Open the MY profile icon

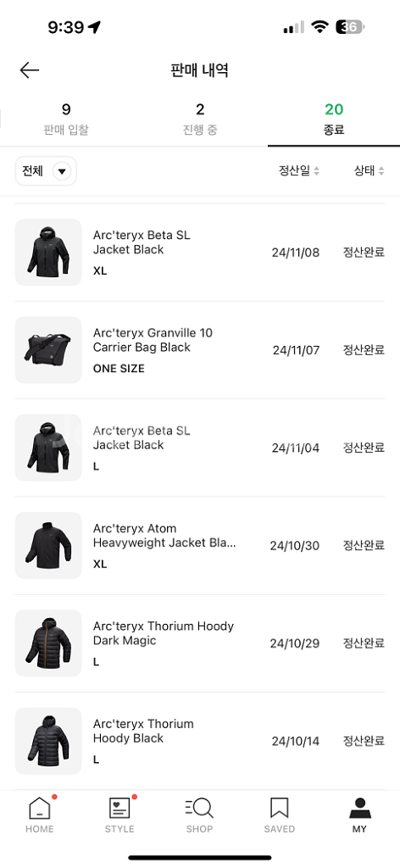(x=359, y=808)
